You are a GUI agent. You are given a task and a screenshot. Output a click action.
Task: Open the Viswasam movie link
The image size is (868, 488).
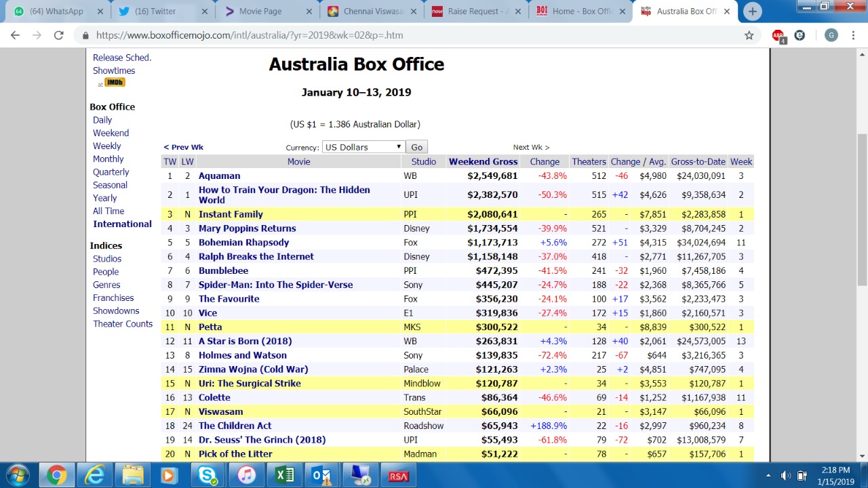pos(220,411)
